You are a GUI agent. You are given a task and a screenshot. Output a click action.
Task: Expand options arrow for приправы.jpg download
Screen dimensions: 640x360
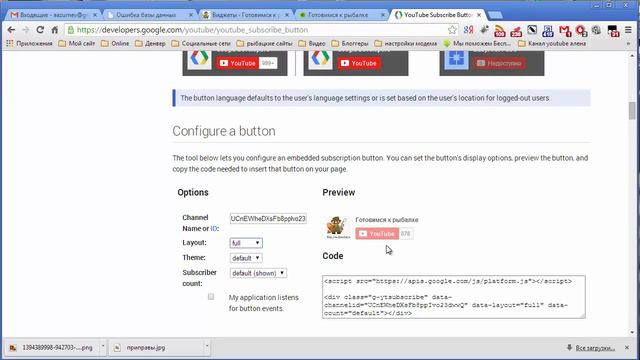207,347
